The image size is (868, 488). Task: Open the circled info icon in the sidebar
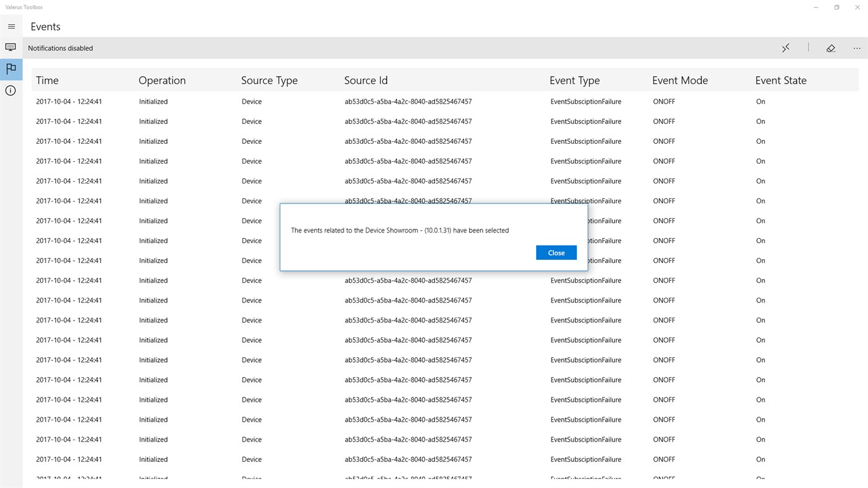[x=11, y=90]
